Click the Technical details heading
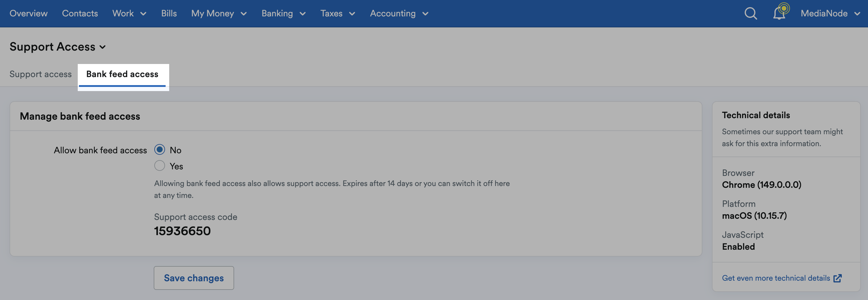 click(756, 115)
